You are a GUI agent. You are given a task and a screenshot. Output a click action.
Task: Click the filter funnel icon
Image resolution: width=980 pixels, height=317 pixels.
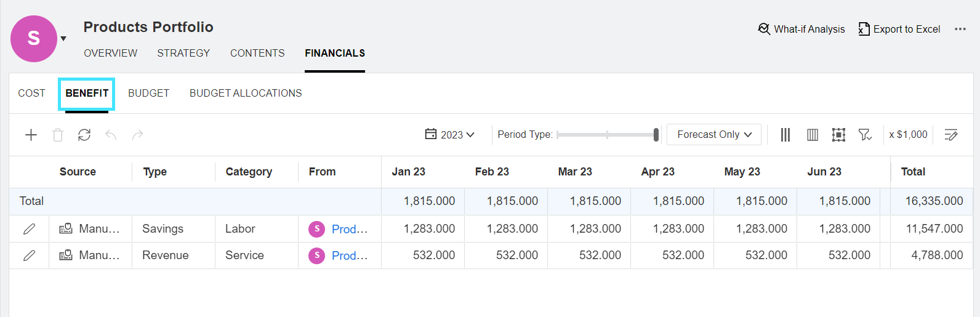coord(865,135)
